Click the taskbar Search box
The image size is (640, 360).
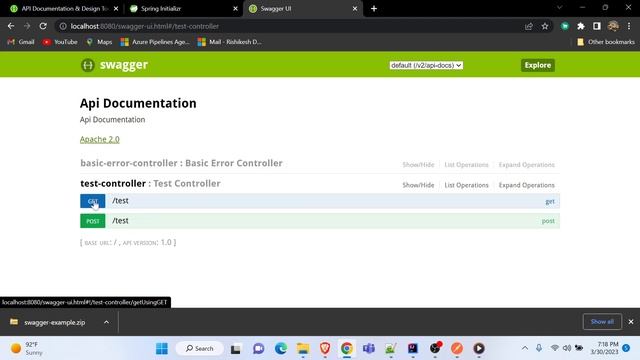click(x=200, y=349)
